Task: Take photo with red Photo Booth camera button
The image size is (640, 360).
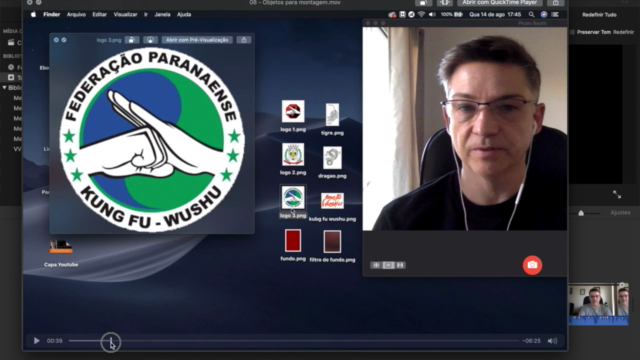Action: click(x=532, y=265)
